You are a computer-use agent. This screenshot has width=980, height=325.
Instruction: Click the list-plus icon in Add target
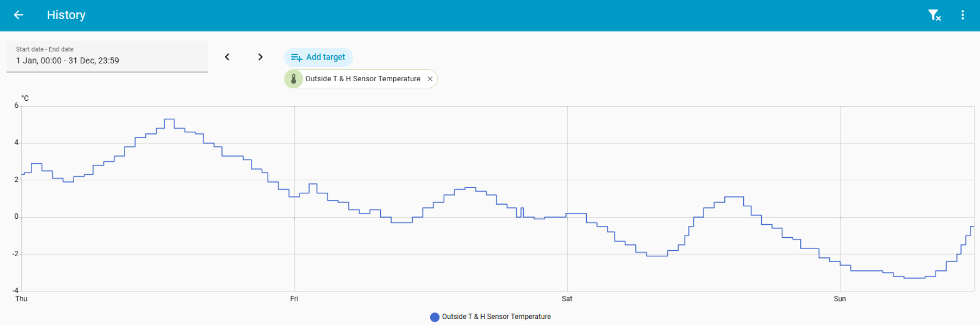[296, 57]
